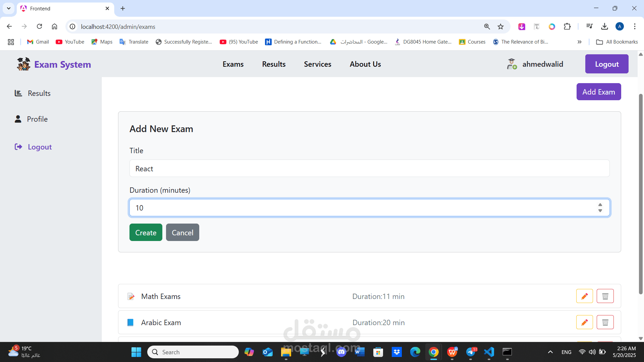644x362 pixels.
Task: Open the tab search dropdown arrow
Action: (9, 8)
